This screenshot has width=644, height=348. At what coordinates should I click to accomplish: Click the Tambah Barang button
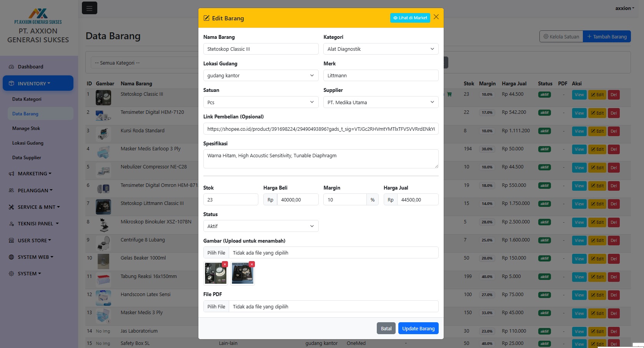click(607, 37)
